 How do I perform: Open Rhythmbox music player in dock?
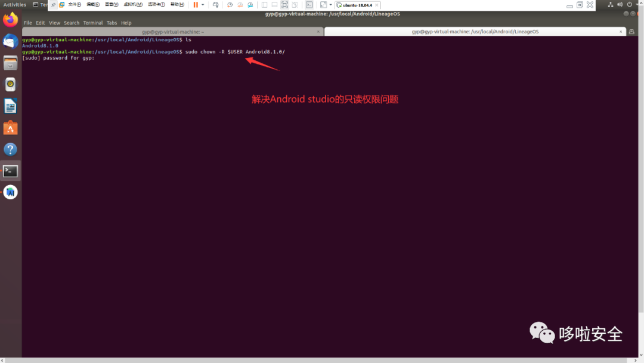[x=10, y=84]
